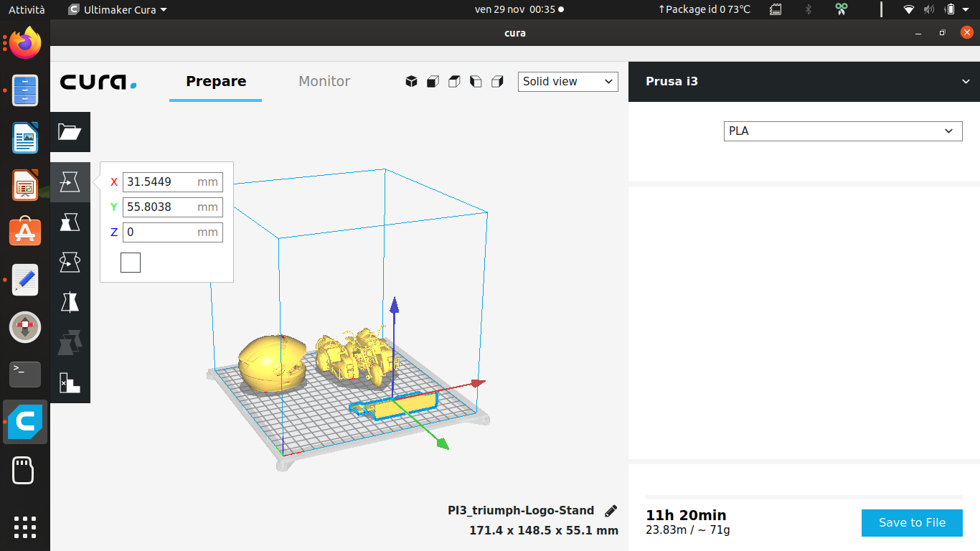Switch to the right side view icon
Screen dimensions: 980x551
click(x=497, y=82)
